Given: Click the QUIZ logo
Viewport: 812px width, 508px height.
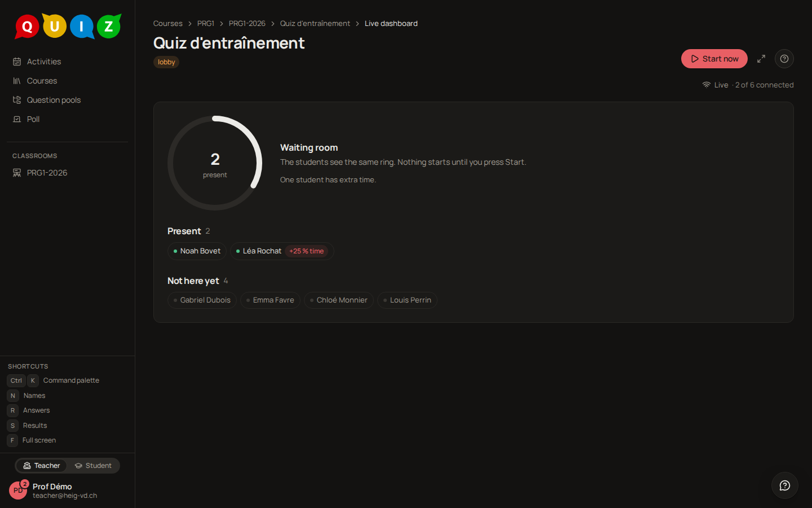Looking at the screenshot, I should point(68,26).
